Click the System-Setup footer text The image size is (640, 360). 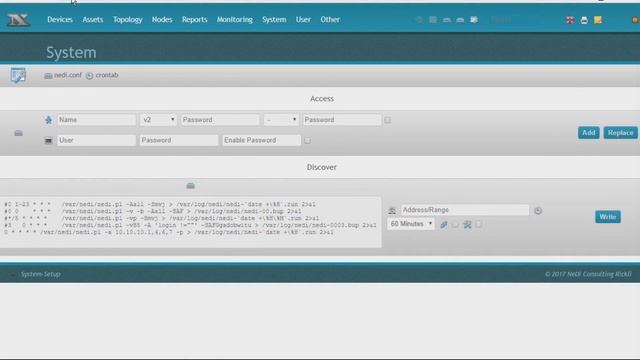click(40, 274)
